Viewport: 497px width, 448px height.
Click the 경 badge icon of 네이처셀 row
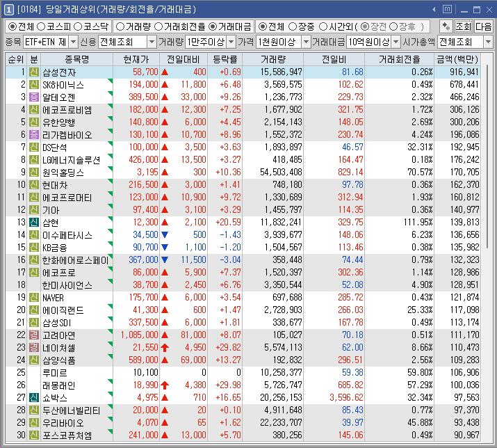pyautogui.click(x=34, y=348)
